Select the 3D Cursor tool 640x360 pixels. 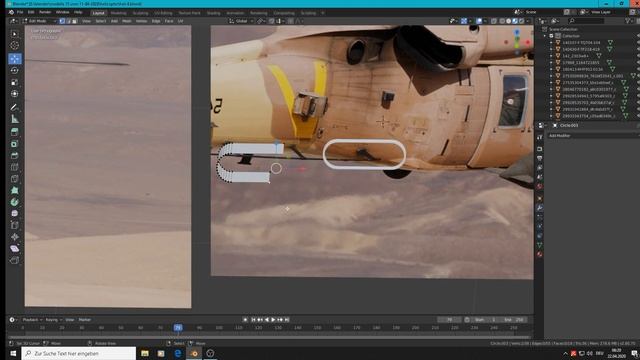coord(15,46)
